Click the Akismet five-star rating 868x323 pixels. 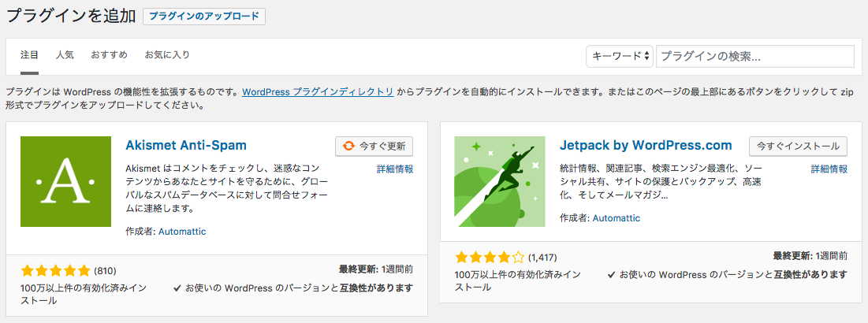[x=55, y=271]
